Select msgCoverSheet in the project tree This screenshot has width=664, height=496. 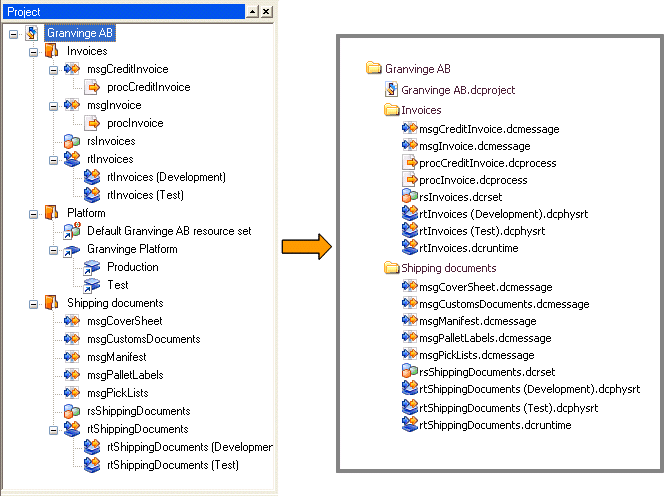[x=124, y=321]
